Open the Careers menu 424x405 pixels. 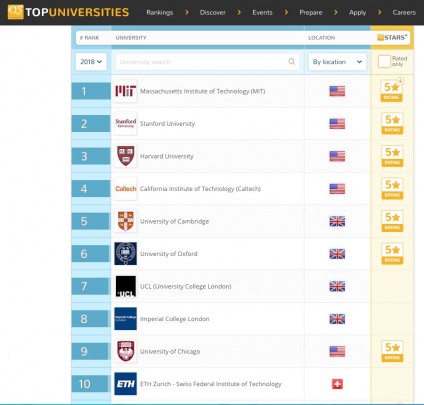[x=404, y=12]
